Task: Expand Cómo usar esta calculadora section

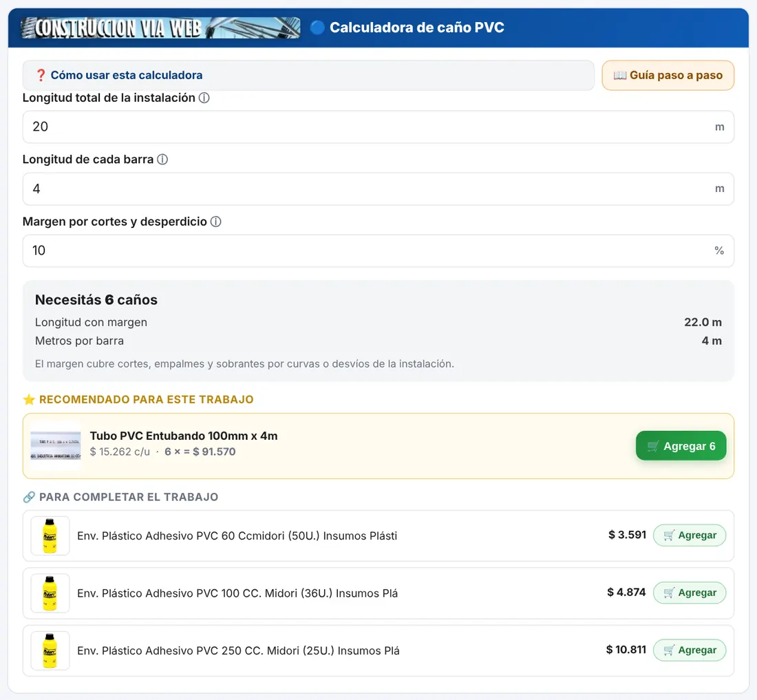Action: click(308, 75)
